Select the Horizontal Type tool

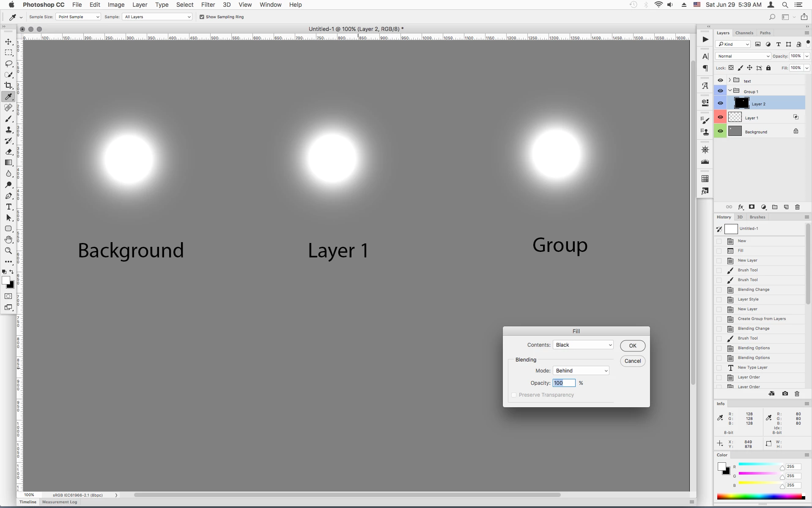pyautogui.click(x=8, y=207)
